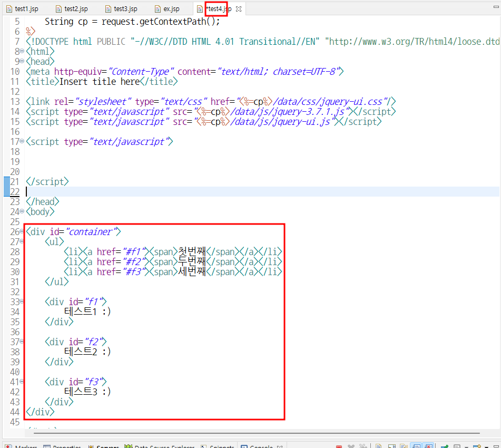Click the test4.jsp file icon
Image resolution: width=501 pixels, height=448 pixels.
tap(200, 9)
